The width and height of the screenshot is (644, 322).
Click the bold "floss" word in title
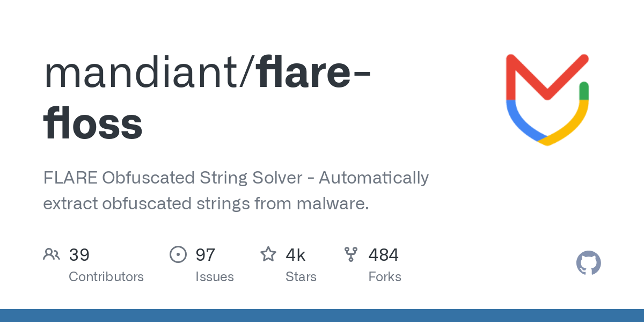[93, 123]
